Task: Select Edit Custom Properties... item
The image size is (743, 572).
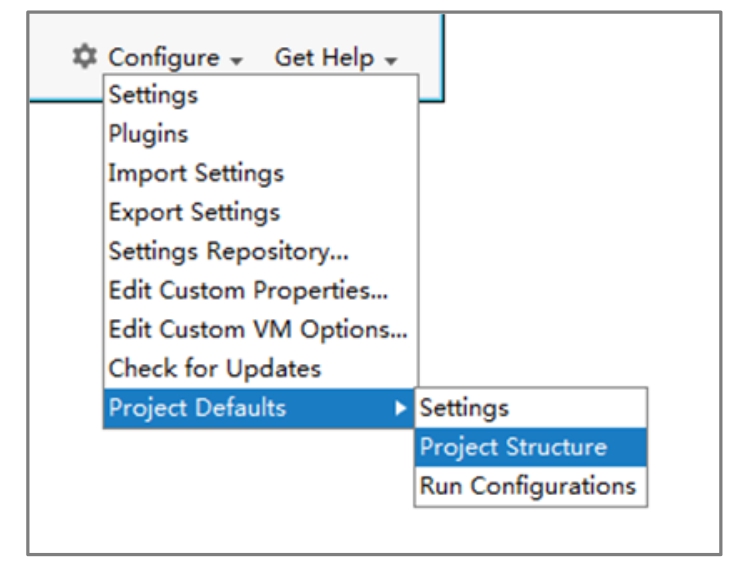Action: point(248,290)
